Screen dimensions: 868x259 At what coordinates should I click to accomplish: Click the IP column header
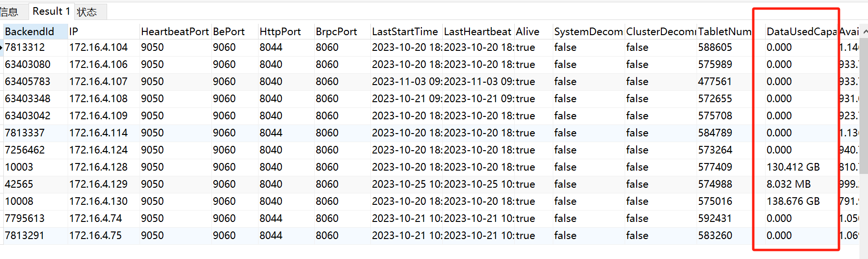(74, 32)
